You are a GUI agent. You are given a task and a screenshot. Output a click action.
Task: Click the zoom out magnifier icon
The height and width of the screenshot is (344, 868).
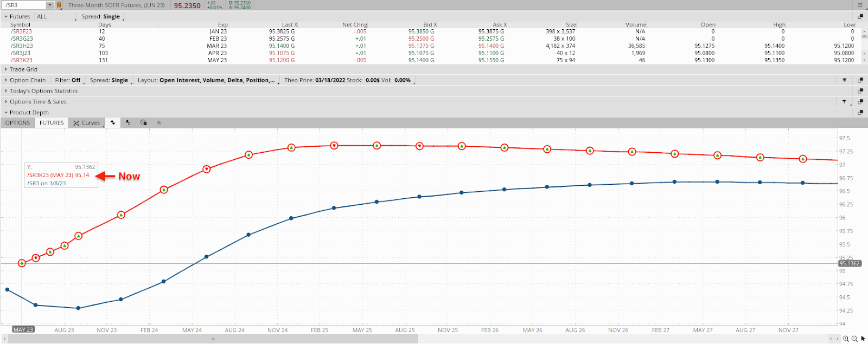[x=854, y=339]
